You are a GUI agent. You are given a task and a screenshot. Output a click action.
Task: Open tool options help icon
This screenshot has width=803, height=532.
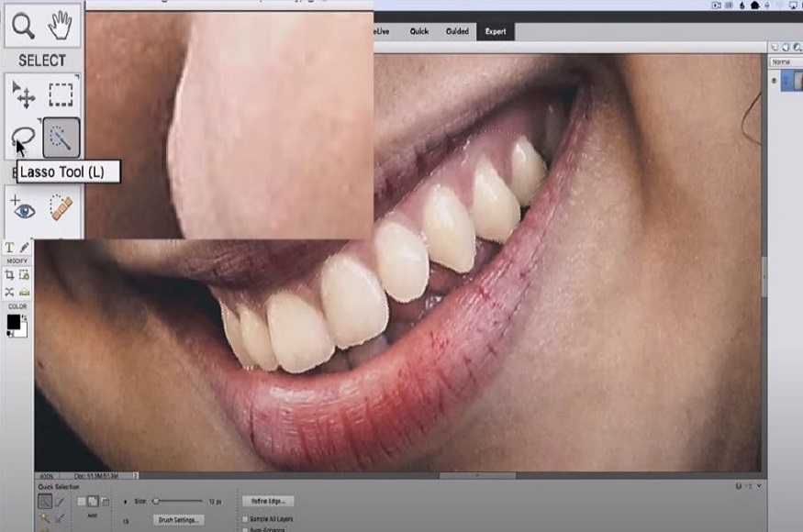[x=739, y=486]
